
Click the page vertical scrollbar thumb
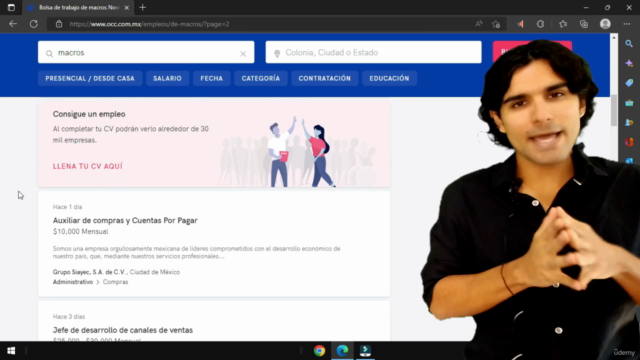point(614,110)
